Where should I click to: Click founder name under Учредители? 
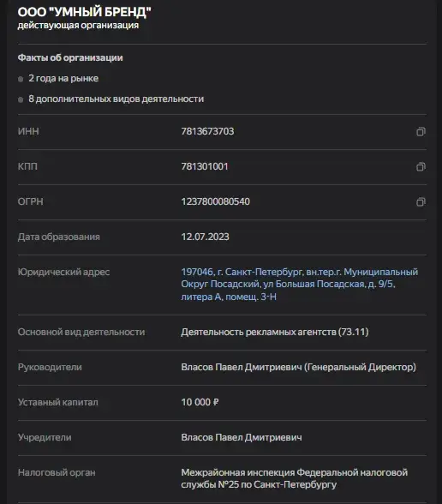(x=242, y=437)
